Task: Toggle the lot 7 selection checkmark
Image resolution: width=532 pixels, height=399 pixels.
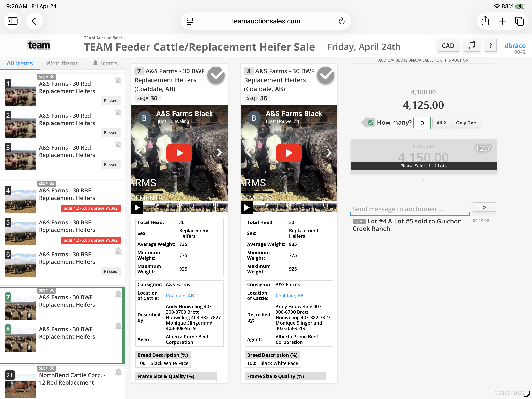Action: 216,75
